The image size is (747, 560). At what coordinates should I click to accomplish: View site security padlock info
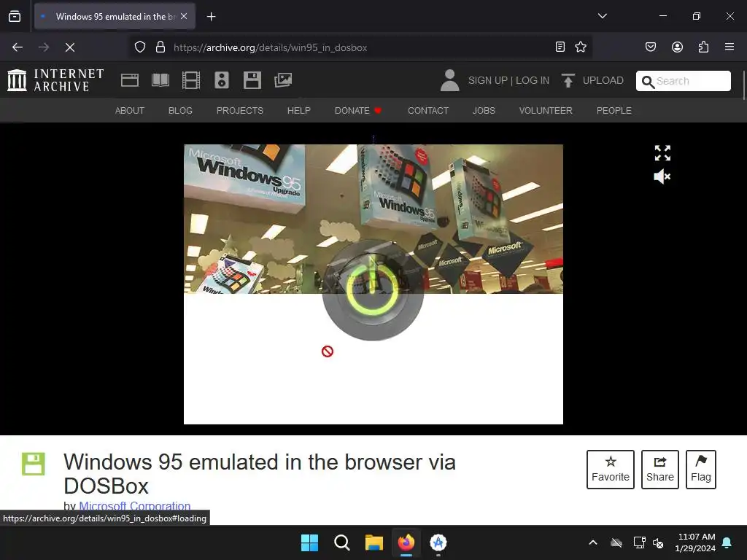pos(160,47)
